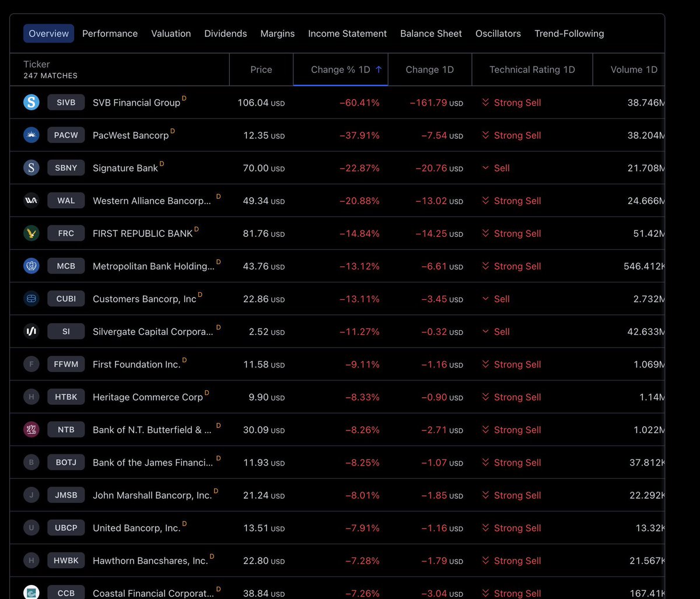Click the Strong Sell chevron icon for FRC
This screenshot has width=700, height=599.
[485, 233]
